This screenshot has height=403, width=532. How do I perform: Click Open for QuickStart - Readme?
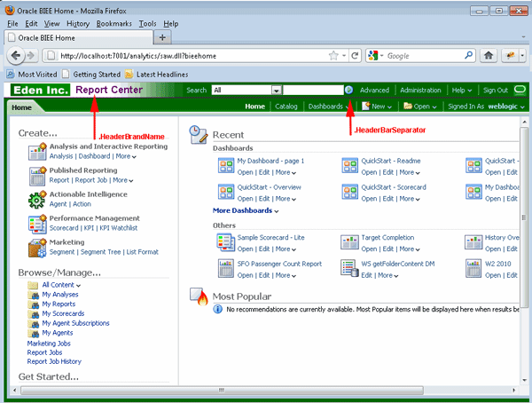[x=369, y=172]
